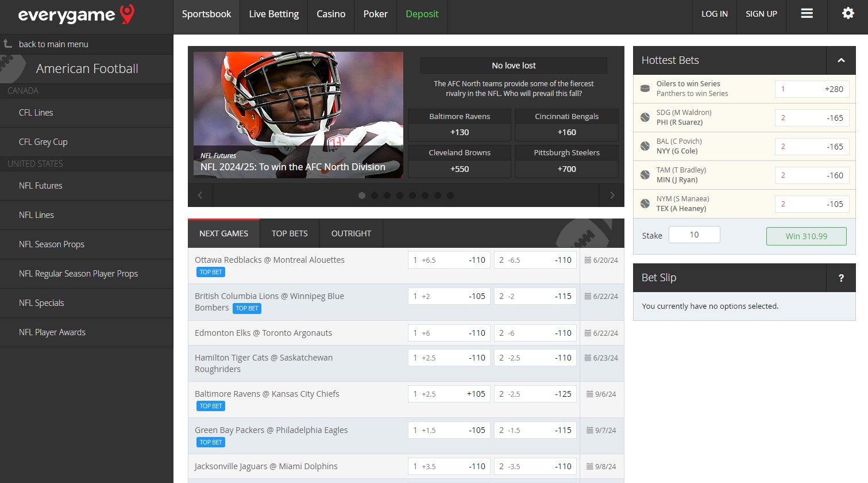The width and height of the screenshot is (868, 483).
Task: Click the Stake amount input field
Action: click(x=694, y=235)
